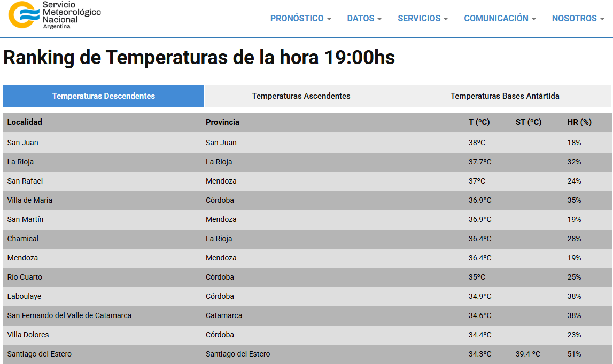Switch to Temperaturas Ascendentes tab
This screenshot has width=613, height=364.
pyautogui.click(x=301, y=96)
